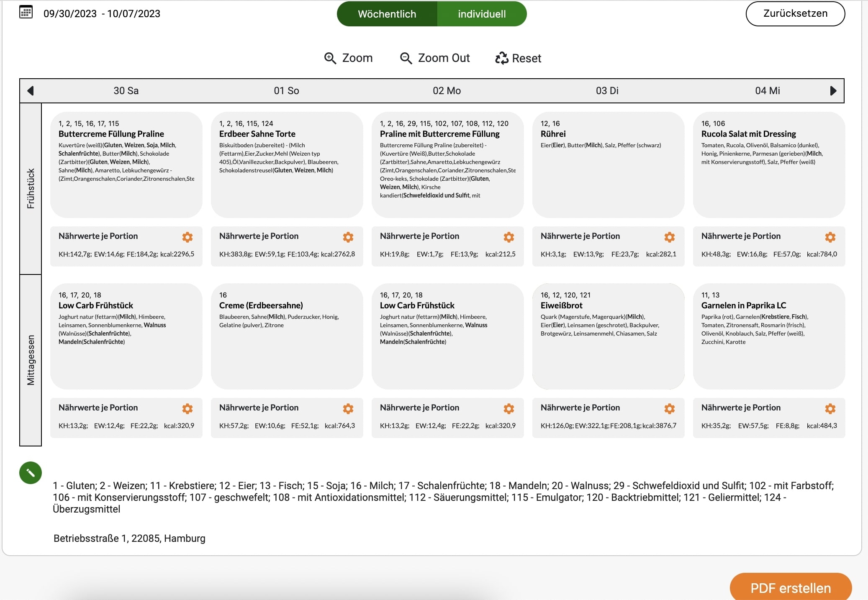Open the Erdbeer Sahne Torte meal card
The height and width of the screenshot is (600, 868).
(287, 164)
